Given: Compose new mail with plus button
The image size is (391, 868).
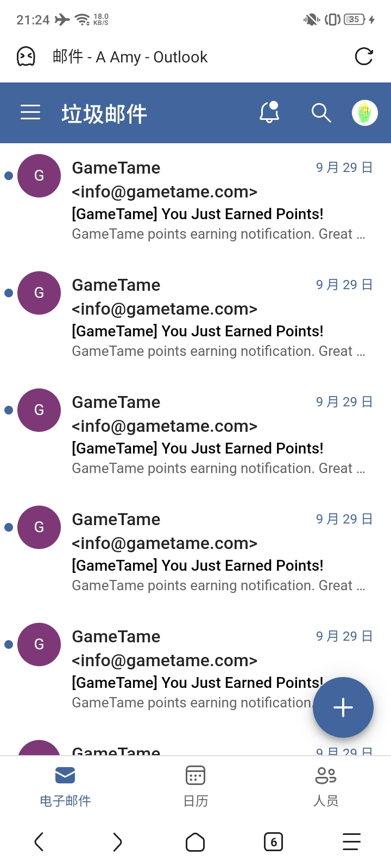Looking at the screenshot, I should (x=343, y=707).
